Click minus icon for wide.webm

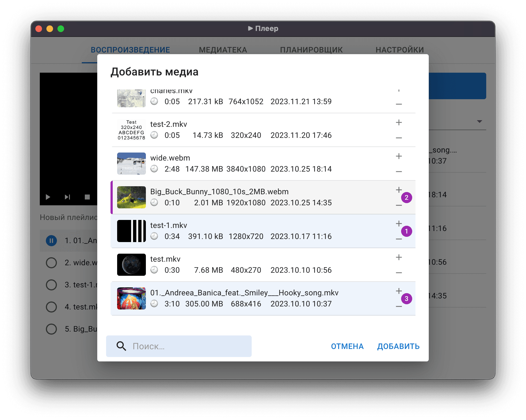pyautogui.click(x=399, y=172)
